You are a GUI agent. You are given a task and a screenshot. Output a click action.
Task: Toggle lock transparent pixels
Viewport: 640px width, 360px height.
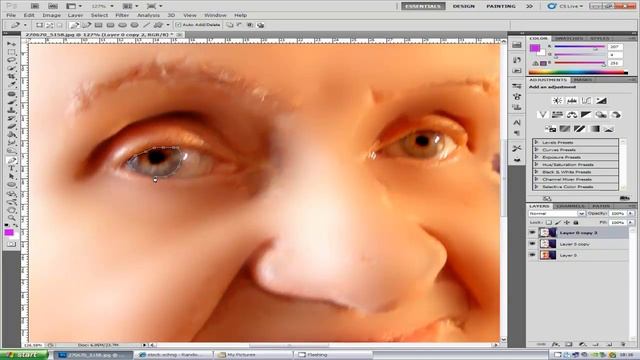click(x=549, y=222)
